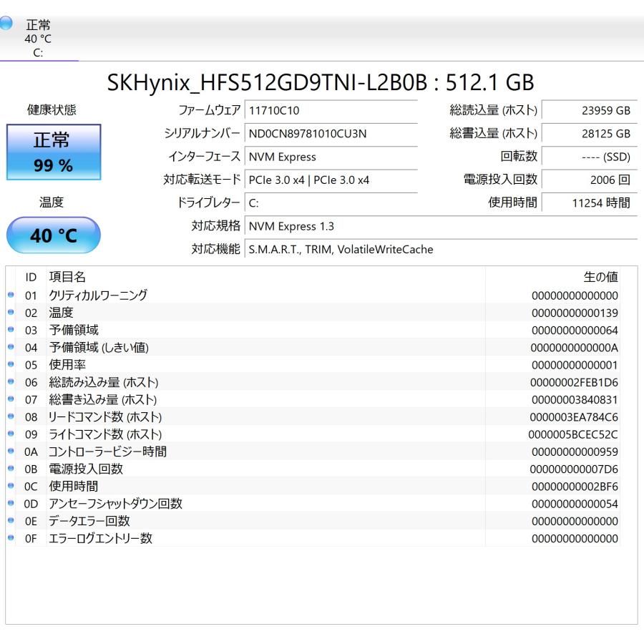Click status dot of row 0A コントローラービジー時間

(x=11, y=451)
